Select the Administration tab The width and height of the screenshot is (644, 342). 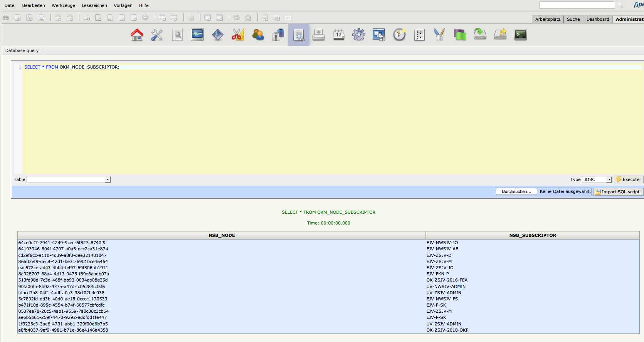coord(629,19)
